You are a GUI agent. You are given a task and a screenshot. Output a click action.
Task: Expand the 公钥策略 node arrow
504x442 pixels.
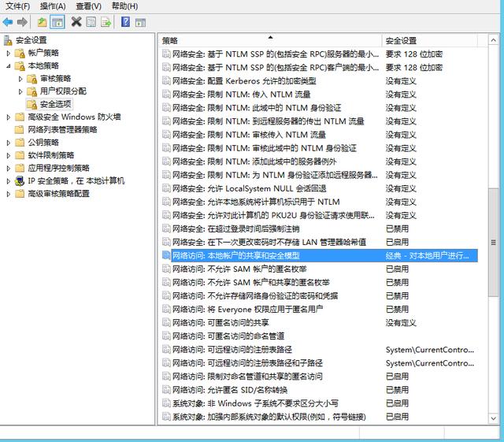coord(9,143)
